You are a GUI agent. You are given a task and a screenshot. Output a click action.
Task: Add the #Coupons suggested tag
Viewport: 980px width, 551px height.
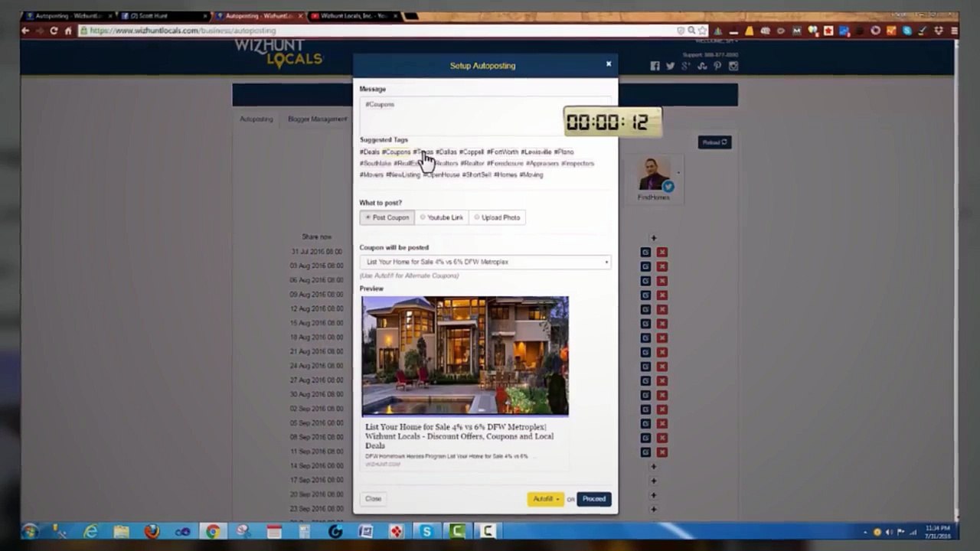point(396,152)
